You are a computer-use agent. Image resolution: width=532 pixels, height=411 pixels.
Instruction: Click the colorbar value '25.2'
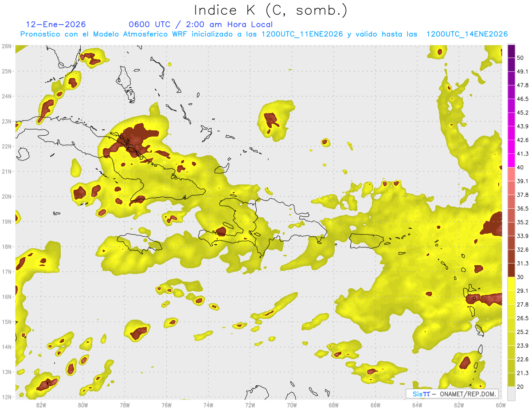(522, 332)
